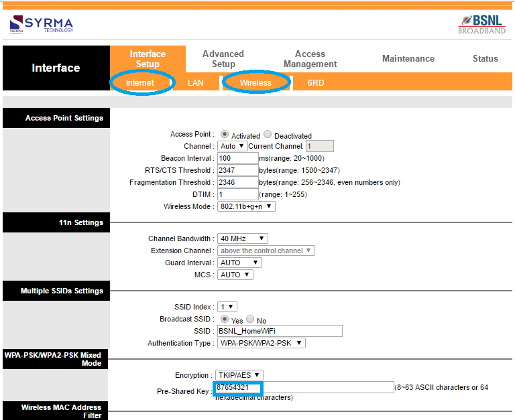Image resolution: width=515 pixels, height=420 pixels.
Task: Select Access Point Activated radio
Action: pos(225,134)
